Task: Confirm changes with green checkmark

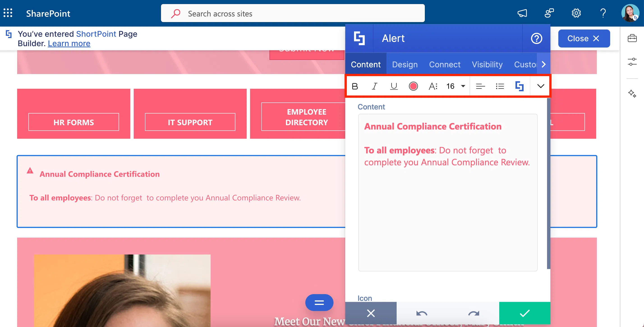Action: click(x=524, y=313)
